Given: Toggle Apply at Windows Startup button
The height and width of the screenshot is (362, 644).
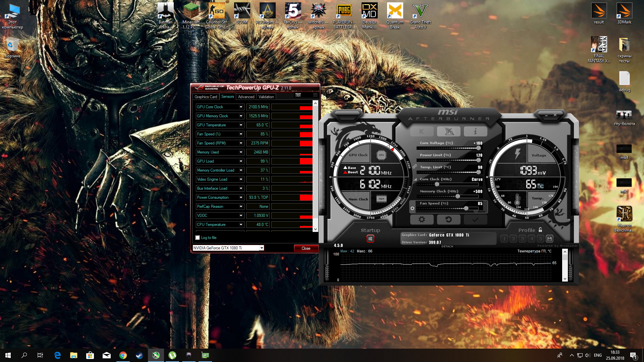Looking at the screenshot, I should click(x=370, y=239).
